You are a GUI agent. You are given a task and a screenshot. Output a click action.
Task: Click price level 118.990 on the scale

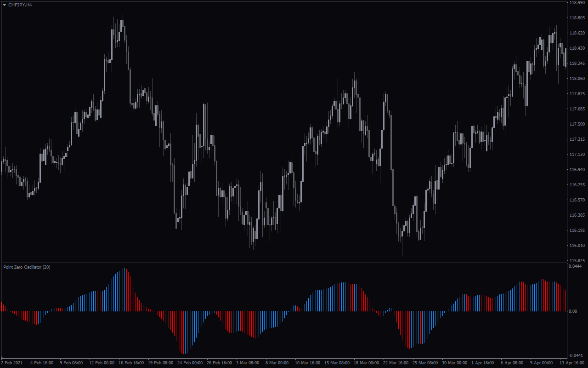pos(577,3)
